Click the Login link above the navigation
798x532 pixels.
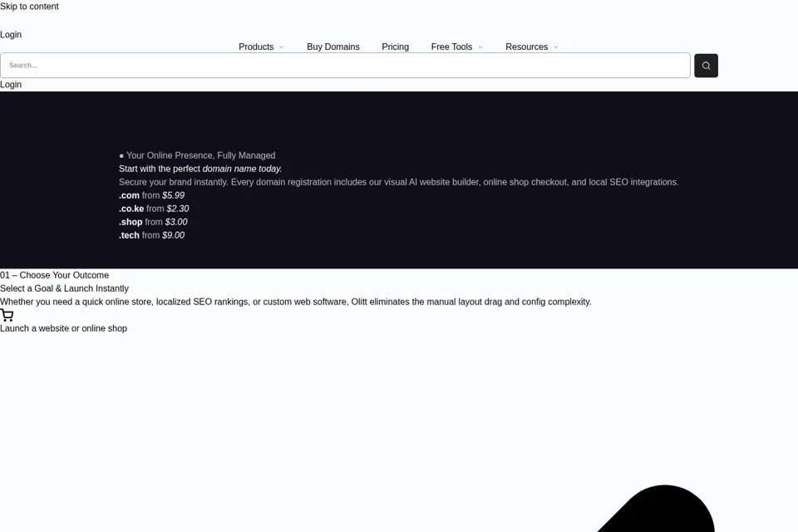11,35
